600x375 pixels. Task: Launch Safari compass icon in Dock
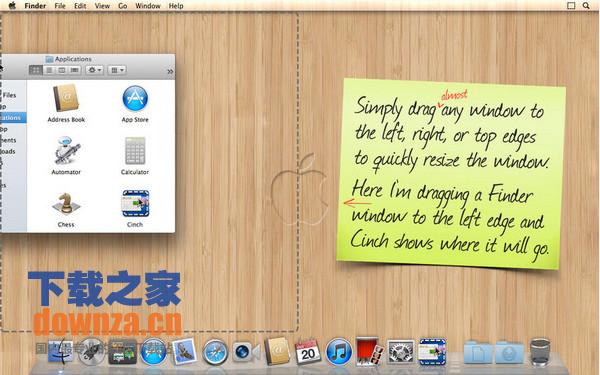215,352
